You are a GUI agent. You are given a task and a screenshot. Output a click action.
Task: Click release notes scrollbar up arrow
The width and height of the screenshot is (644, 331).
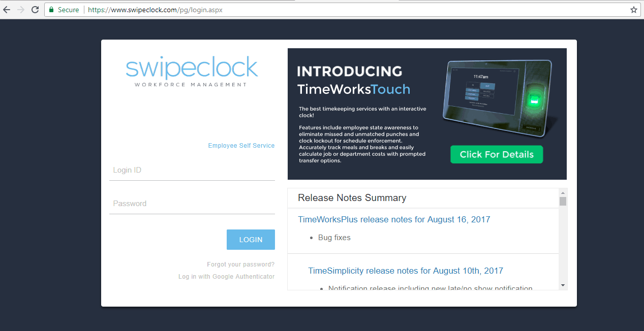pyautogui.click(x=563, y=193)
